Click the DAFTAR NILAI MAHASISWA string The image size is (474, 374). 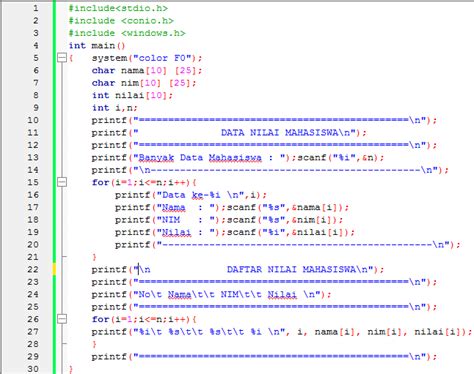(291, 269)
